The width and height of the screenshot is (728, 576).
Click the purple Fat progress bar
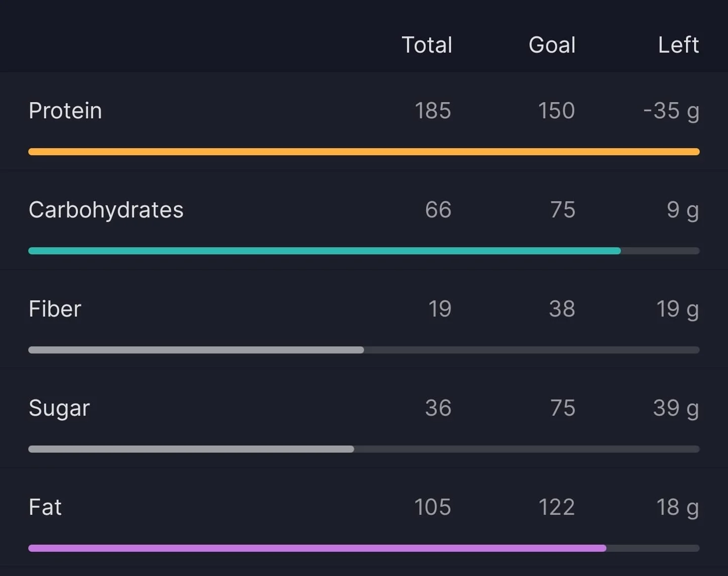coord(364,548)
